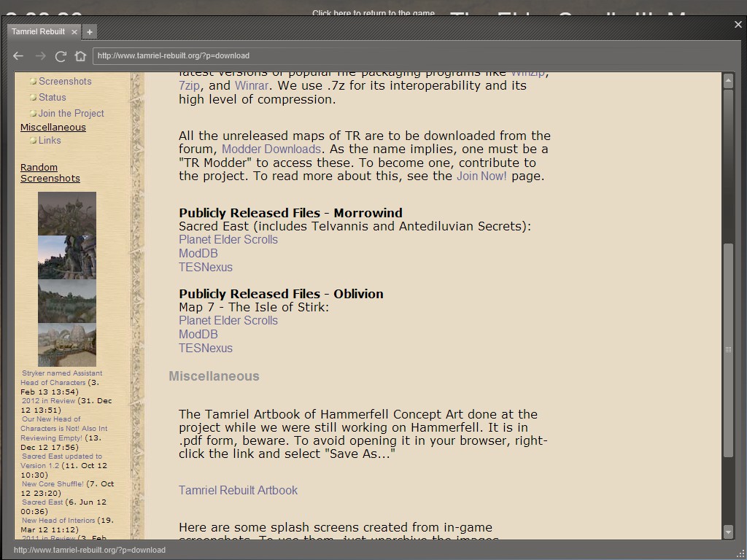
Task: Click the scrollbar down arrow
Action: (728, 532)
